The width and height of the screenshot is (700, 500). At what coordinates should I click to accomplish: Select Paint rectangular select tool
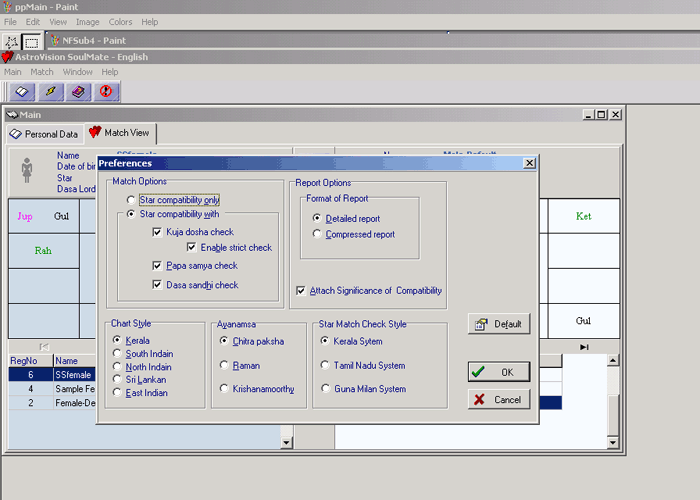coord(32,43)
